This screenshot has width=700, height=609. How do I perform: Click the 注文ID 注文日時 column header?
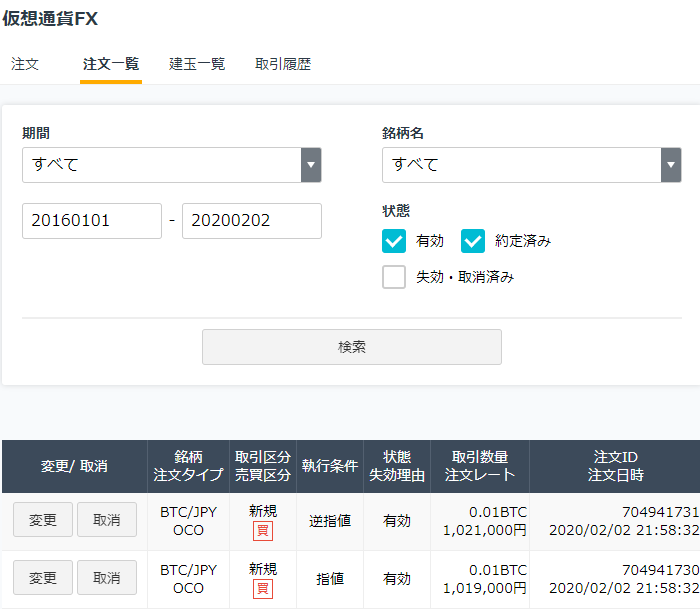click(615, 466)
